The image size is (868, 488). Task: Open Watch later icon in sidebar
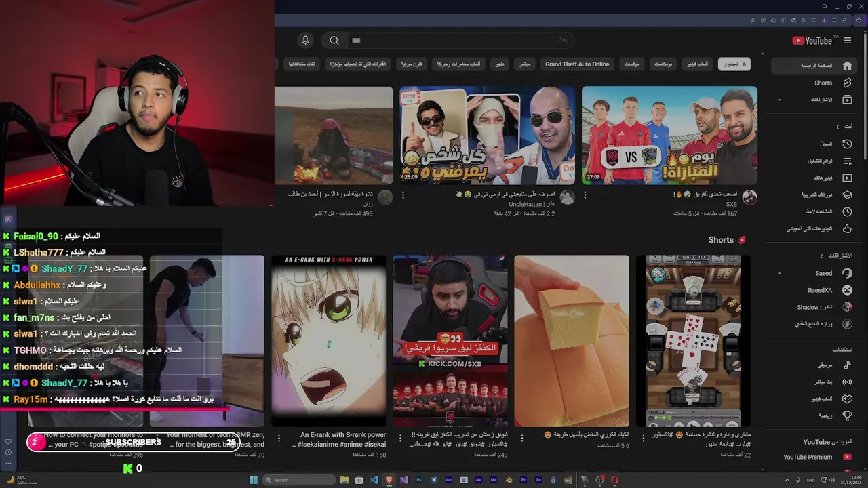pyautogui.click(x=847, y=211)
